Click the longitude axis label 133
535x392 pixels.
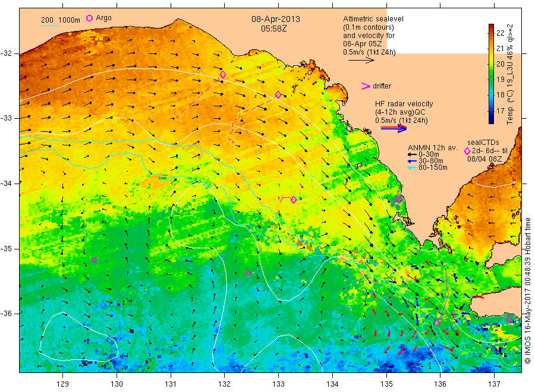coord(278,384)
